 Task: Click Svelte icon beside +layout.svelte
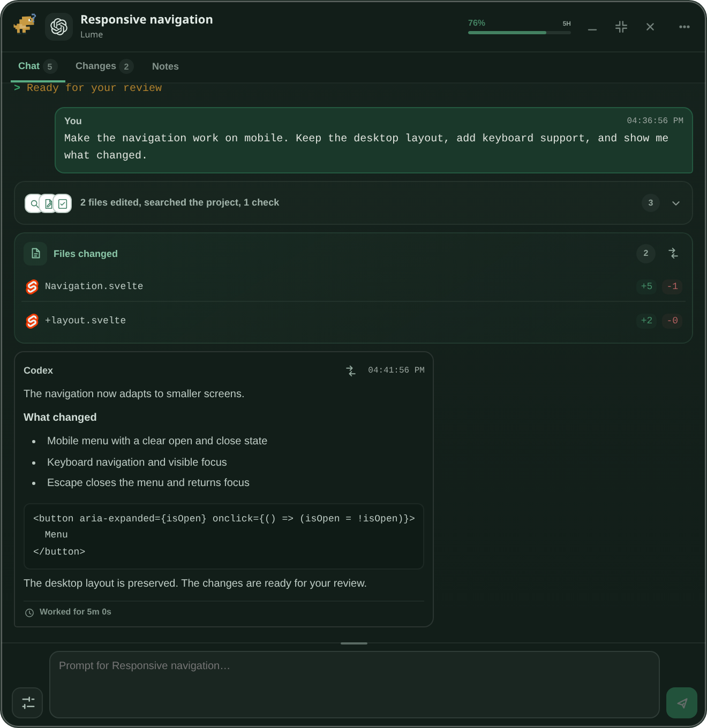click(x=32, y=321)
